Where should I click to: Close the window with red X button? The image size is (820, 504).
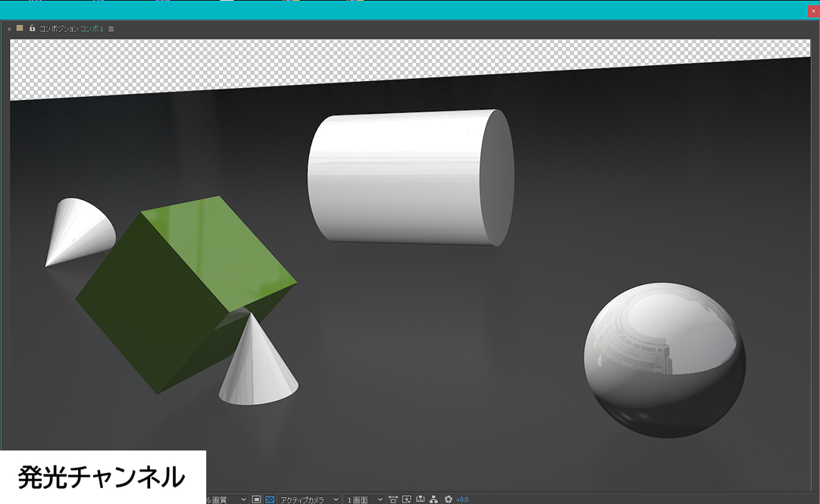point(813,11)
